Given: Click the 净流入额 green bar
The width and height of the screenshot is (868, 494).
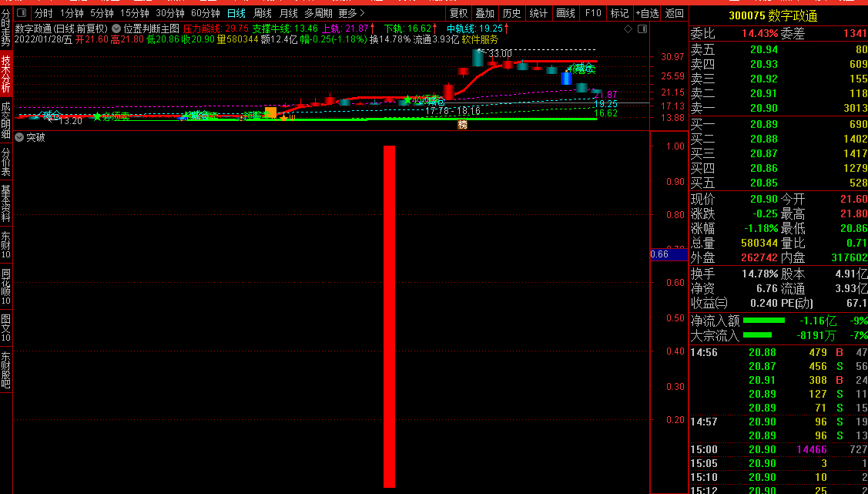Looking at the screenshot, I should click(x=764, y=320).
